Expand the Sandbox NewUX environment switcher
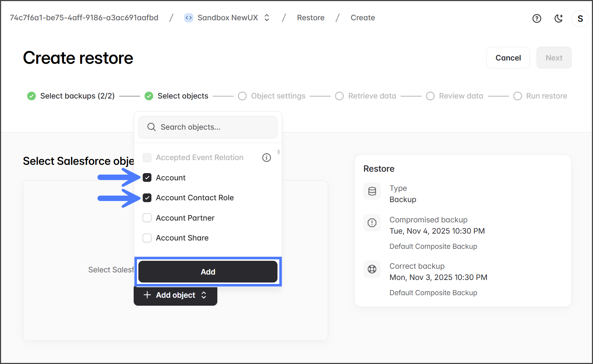The height and width of the screenshot is (364, 593). [x=267, y=18]
